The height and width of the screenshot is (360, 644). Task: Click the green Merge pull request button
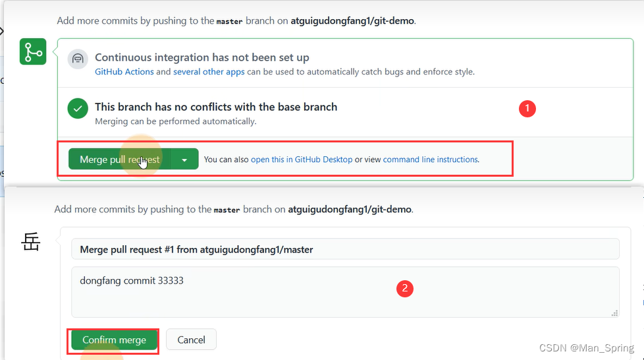(x=120, y=159)
